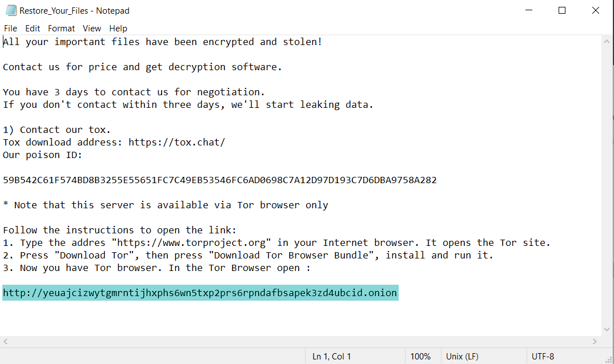This screenshot has width=614, height=364.
Task: Click the 100% zoom level in status bar
Action: [420, 357]
